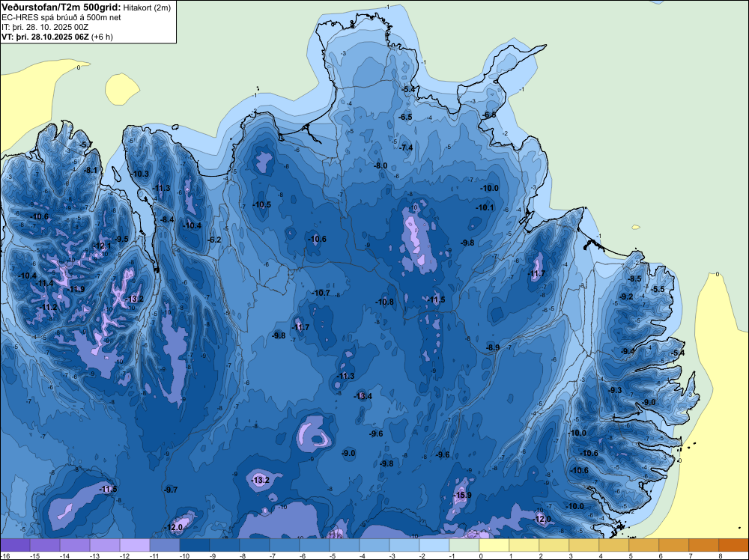Select the -10.8 temperature reading
Screen dimensions: 749x560
(384, 302)
